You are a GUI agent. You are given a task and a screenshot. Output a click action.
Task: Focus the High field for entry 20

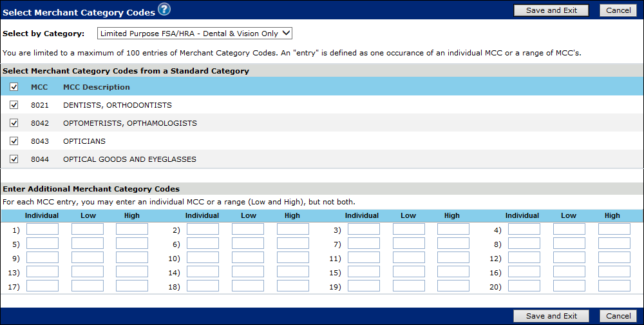click(614, 286)
